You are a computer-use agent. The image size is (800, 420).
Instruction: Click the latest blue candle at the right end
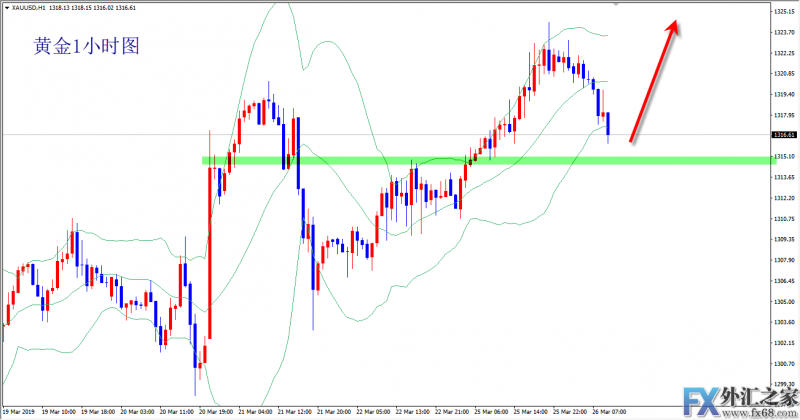pos(609,127)
